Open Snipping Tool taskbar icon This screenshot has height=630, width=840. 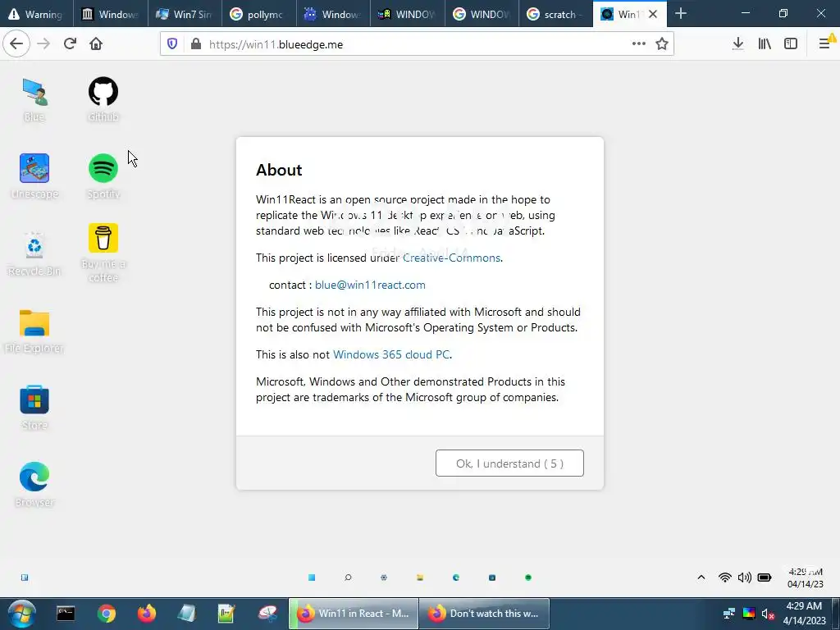coord(267,614)
